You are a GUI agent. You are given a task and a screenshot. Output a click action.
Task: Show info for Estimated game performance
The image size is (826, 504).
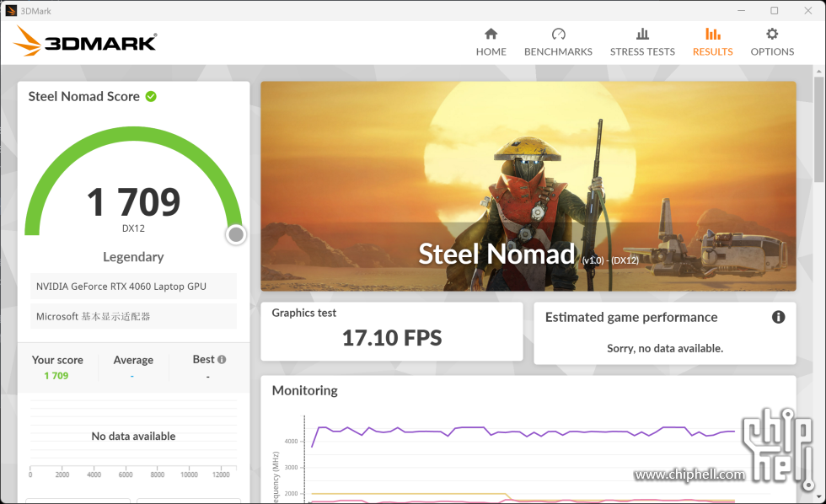(x=778, y=317)
